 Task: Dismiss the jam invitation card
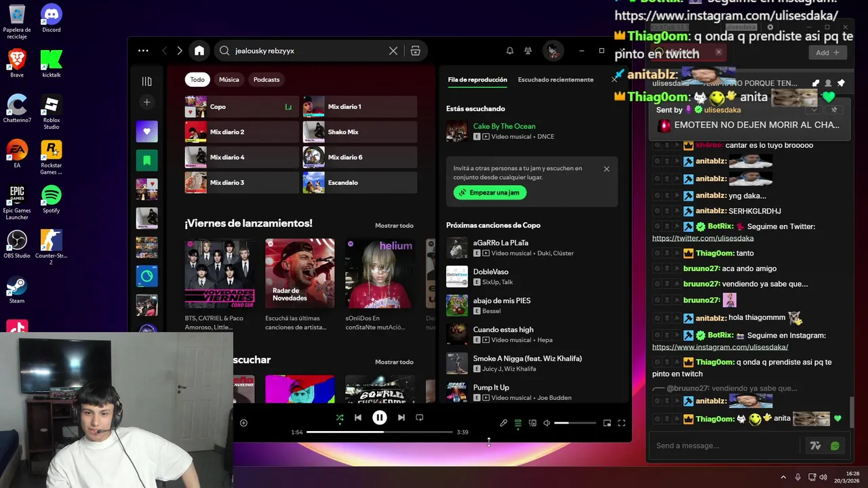point(606,169)
